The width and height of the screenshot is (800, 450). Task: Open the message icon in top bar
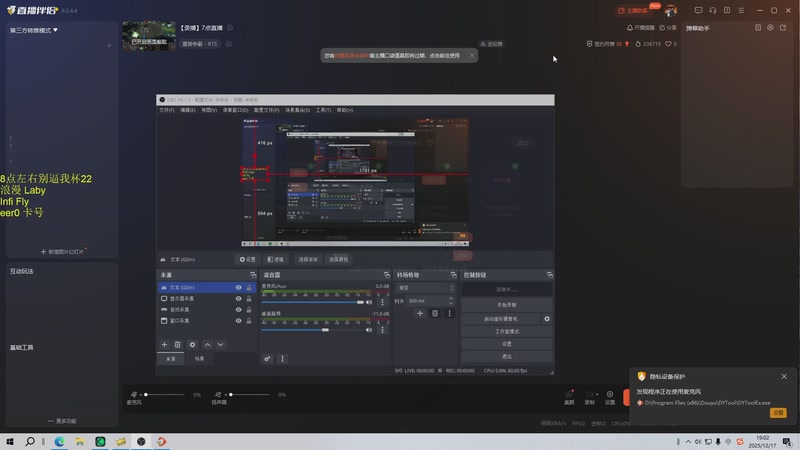tap(698, 10)
